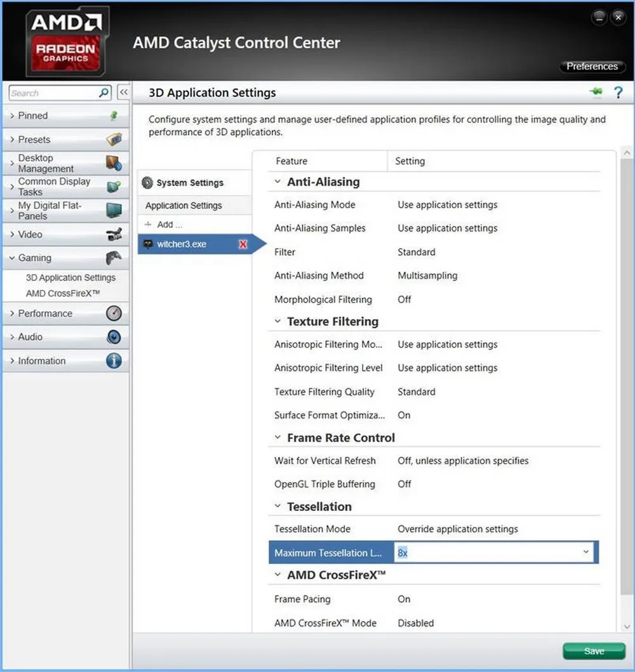Collapse the Anti-Aliasing section
This screenshot has width=635, height=672.
pos(277,182)
